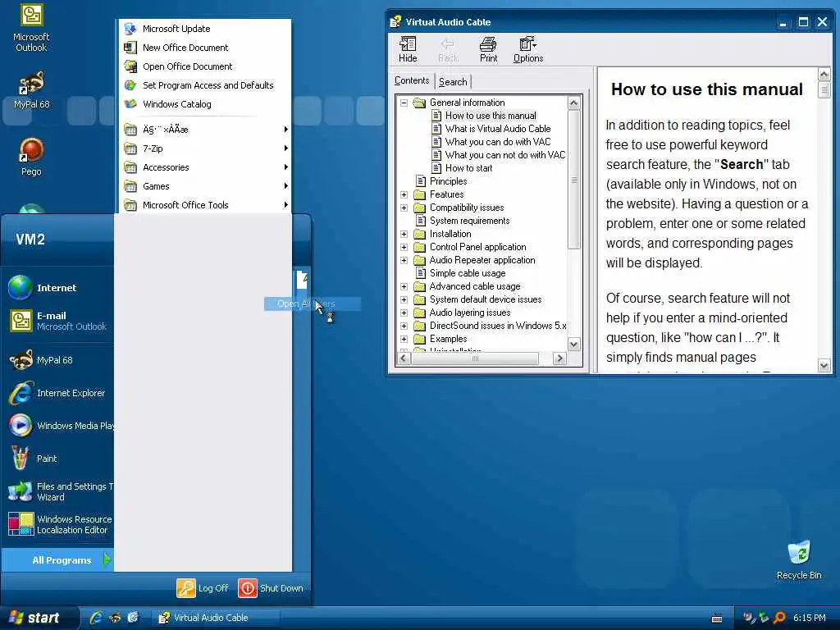
Task: Choose Open Office Document menu entry
Action: tap(204, 66)
